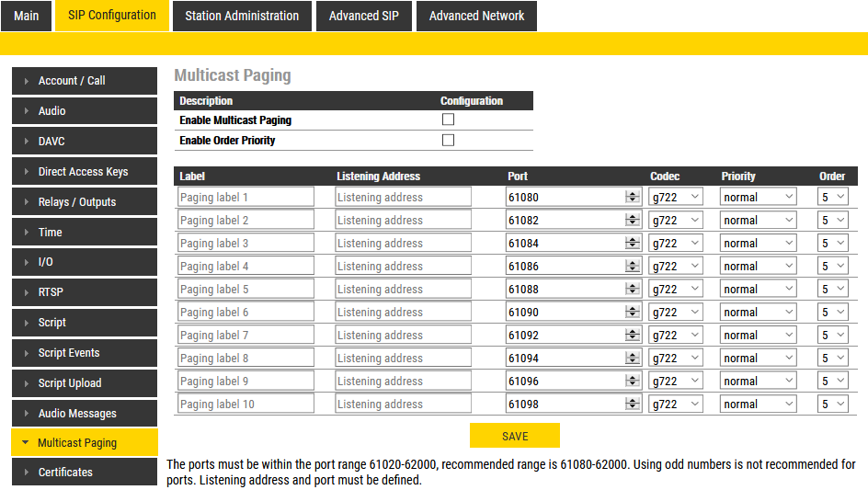This screenshot has width=868, height=490.
Task: Open the Codec dropdown for Paging label 1
Action: [x=676, y=197]
